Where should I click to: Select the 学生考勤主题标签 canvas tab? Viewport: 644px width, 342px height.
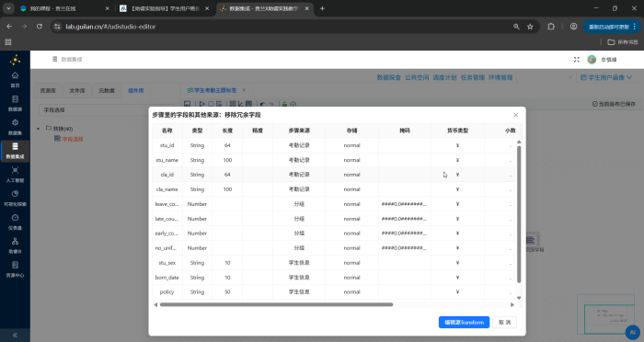coord(212,90)
